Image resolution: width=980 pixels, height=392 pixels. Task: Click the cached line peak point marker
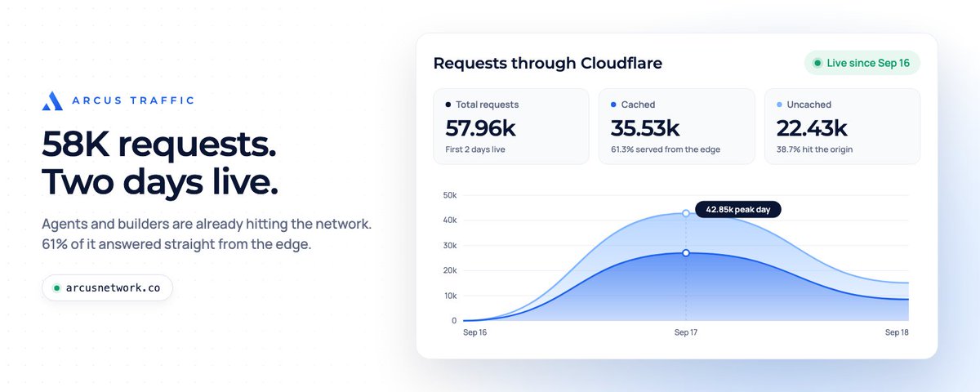click(685, 253)
